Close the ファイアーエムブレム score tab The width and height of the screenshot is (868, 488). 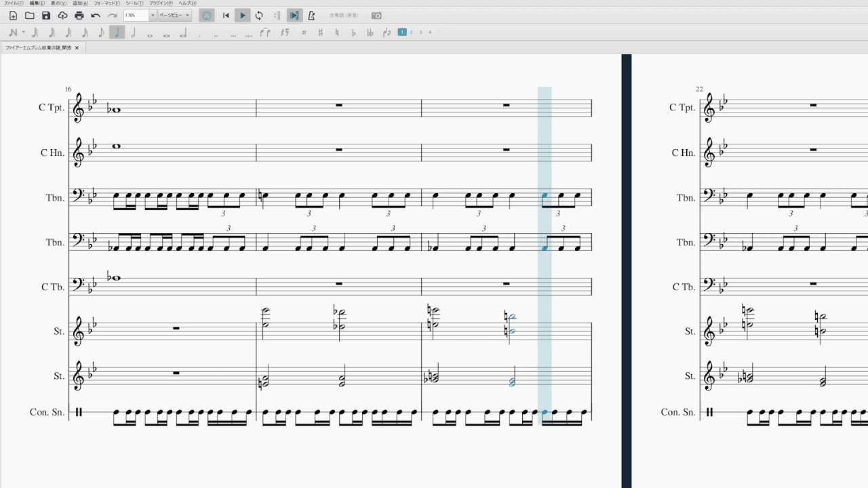pyautogui.click(x=77, y=48)
